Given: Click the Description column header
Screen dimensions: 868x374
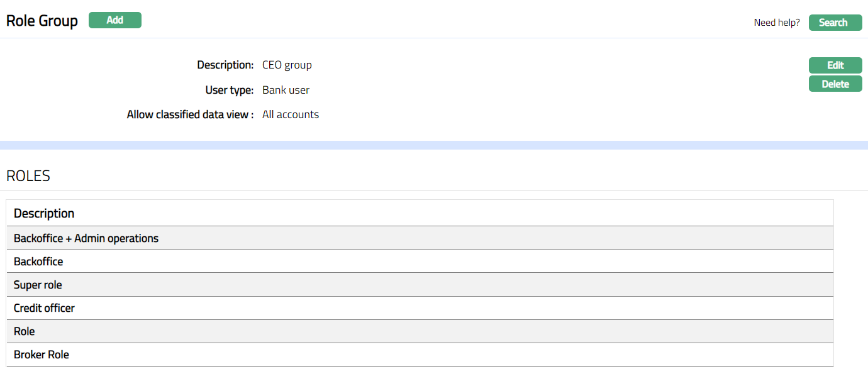Looking at the screenshot, I should [44, 214].
